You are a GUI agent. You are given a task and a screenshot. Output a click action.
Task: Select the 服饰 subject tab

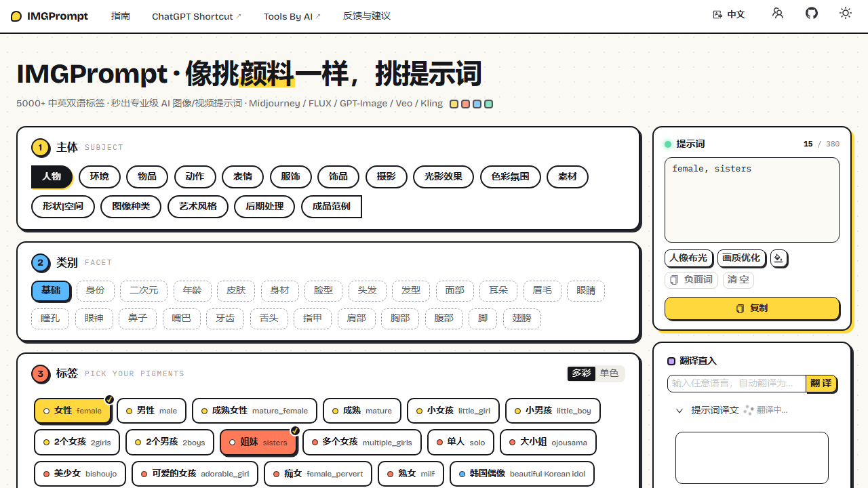coord(290,177)
